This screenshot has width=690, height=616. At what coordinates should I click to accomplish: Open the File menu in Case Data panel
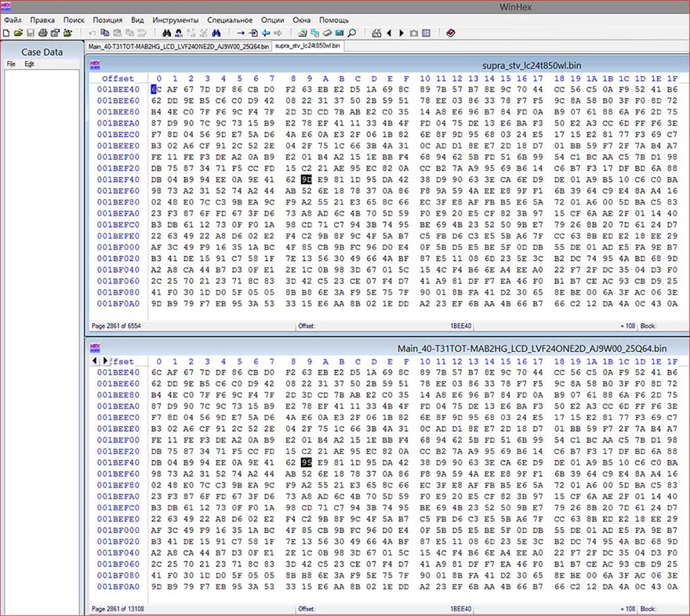(11, 64)
